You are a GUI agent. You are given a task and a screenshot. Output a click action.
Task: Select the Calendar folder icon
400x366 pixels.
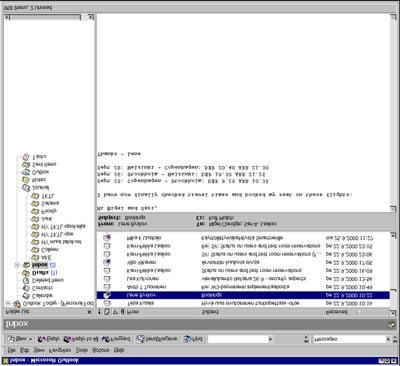[x=26, y=296]
